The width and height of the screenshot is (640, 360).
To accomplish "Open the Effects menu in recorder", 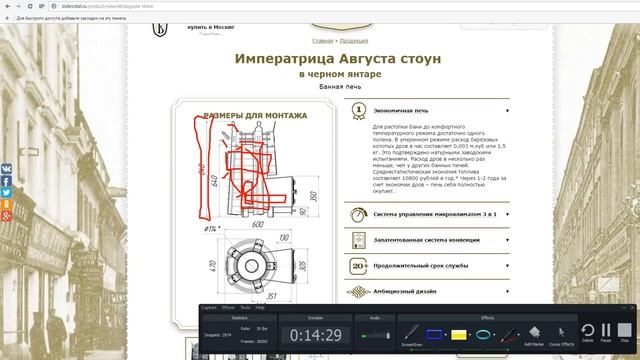I will point(228,307).
